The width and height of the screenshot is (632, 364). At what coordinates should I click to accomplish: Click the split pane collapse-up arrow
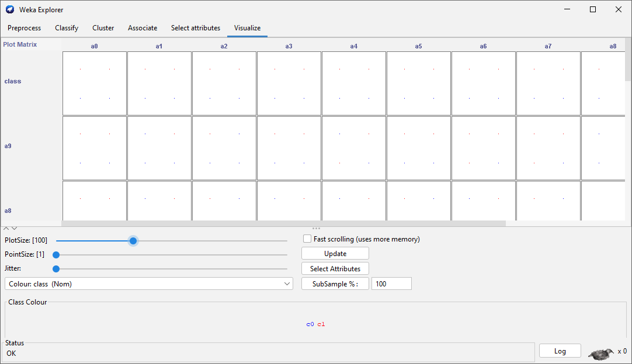[6, 228]
